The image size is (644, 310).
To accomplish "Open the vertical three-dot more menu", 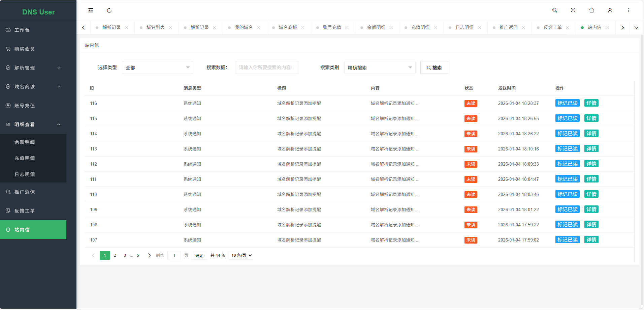I will click(x=629, y=10).
